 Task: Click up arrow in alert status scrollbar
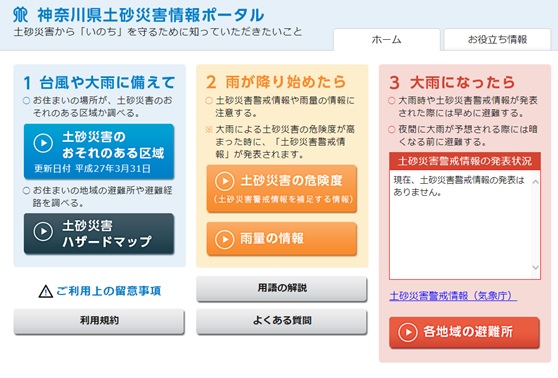[x=535, y=182]
